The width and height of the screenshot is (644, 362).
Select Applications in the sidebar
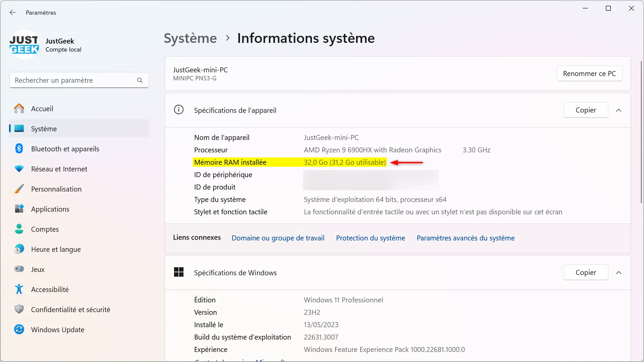[x=79, y=209]
